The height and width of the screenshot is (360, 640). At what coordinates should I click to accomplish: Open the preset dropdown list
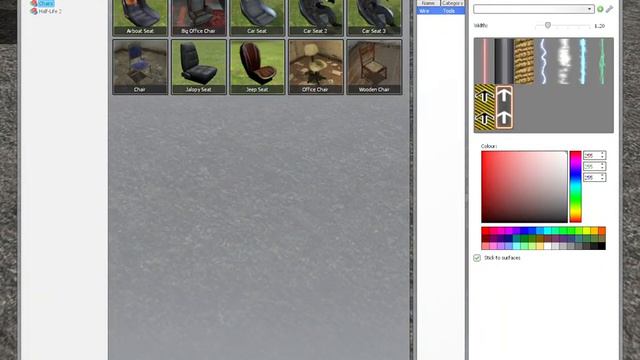coord(533,9)
